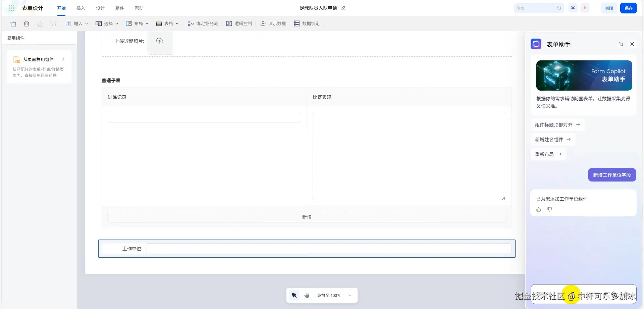
Task: Click the orange play run icon
Action: click(x=585, y=8)
